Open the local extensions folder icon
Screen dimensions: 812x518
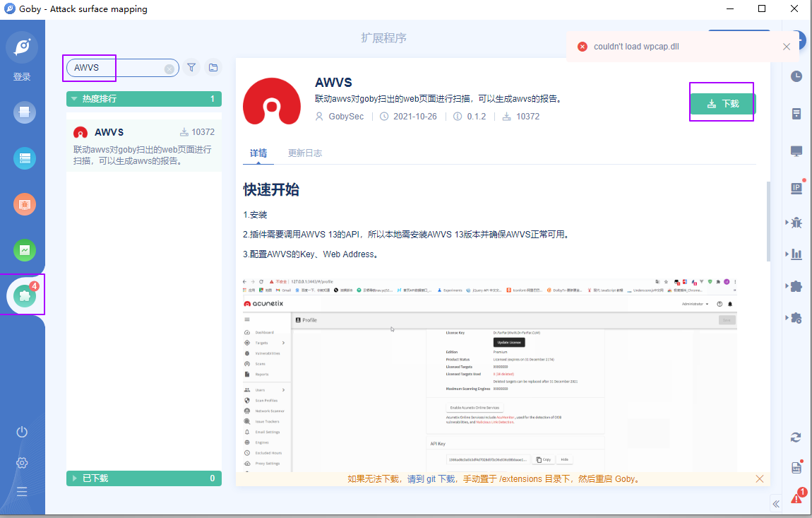[x=213, y=67]
